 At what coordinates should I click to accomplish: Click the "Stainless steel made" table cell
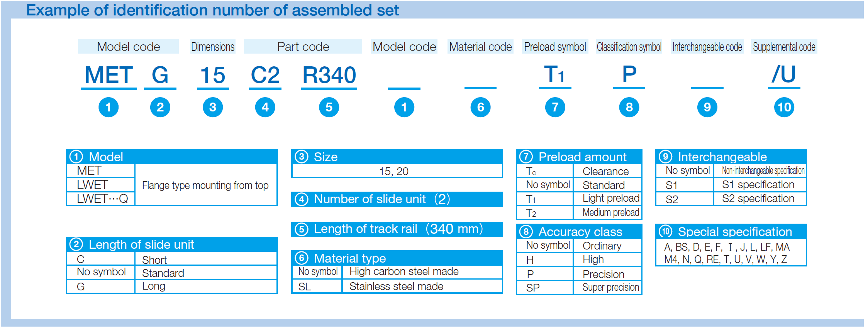[396, 287]
